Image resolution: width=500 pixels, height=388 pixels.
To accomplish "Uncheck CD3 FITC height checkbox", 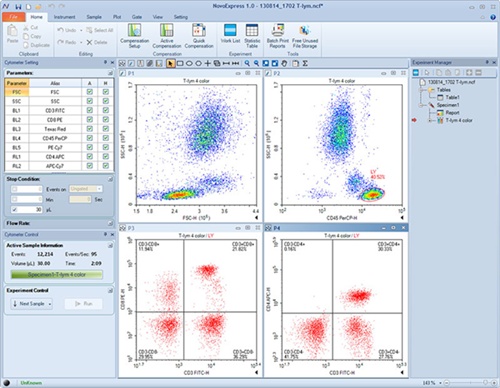I will (x=106, y=110).
